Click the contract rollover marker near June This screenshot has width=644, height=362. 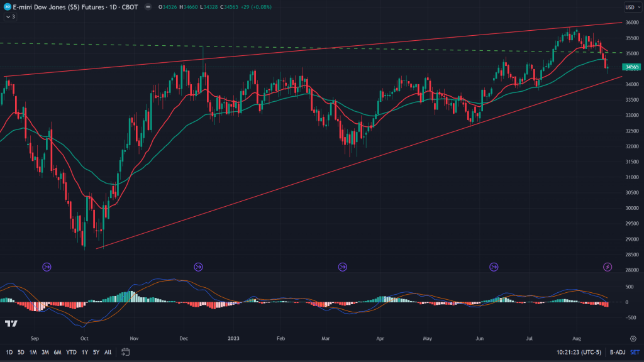[x=494, y=267]
